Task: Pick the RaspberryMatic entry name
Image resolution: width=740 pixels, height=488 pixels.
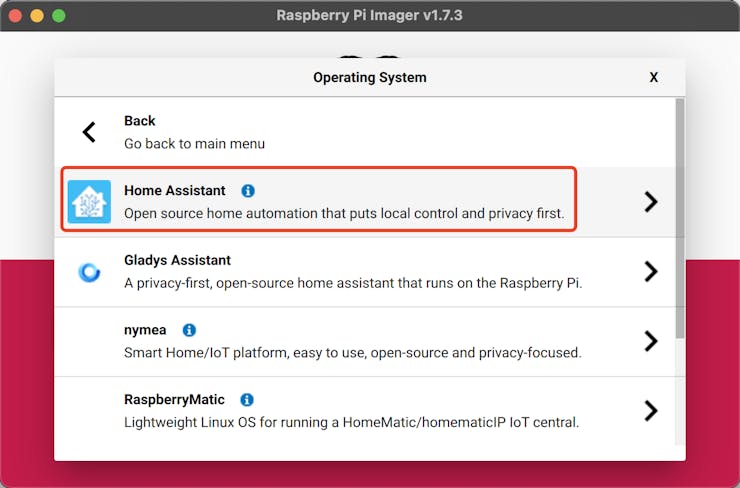Action: point(174,400)
